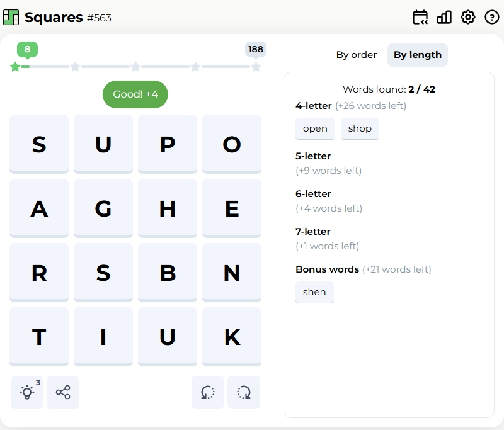Viewport: 504px width, 430px height.
Task: Click the current score bubble 8
Action: tap(27, 50)
